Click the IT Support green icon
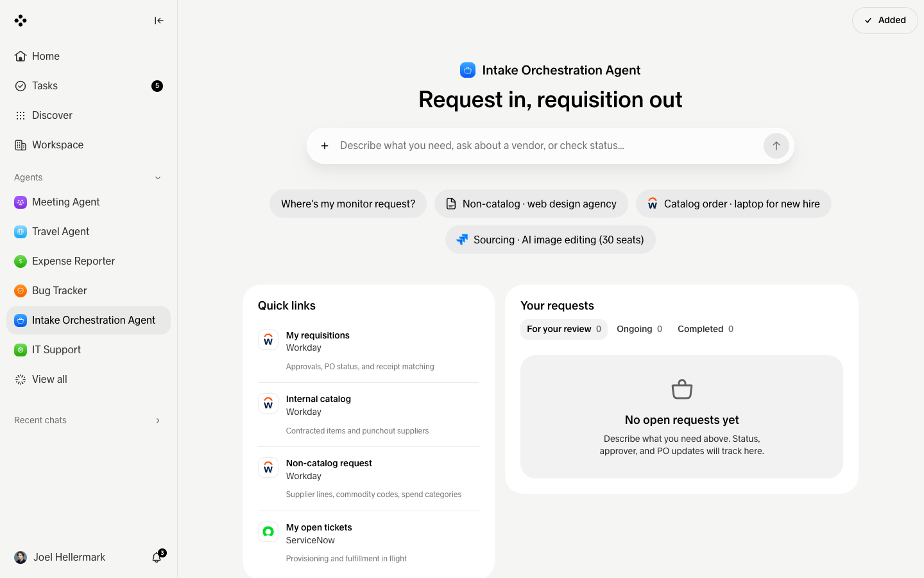The width and height of the screenshot is (924, 578). (x=21, y=350)
